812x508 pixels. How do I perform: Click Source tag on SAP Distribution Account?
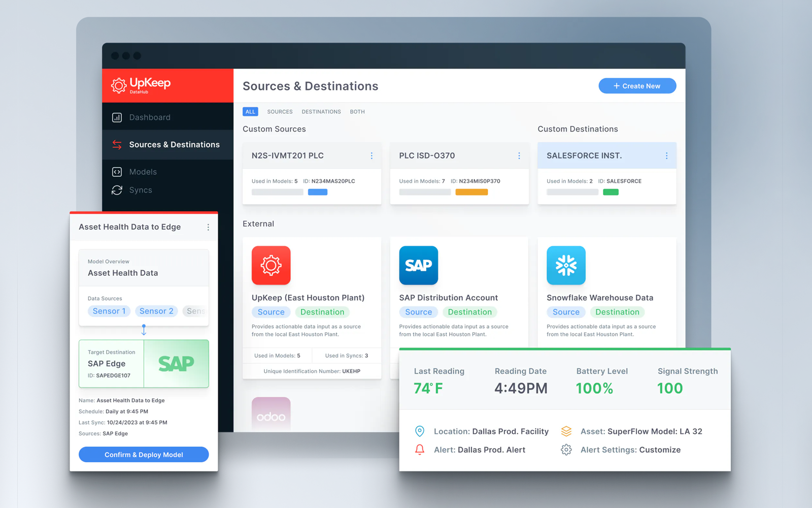[419, 312]
